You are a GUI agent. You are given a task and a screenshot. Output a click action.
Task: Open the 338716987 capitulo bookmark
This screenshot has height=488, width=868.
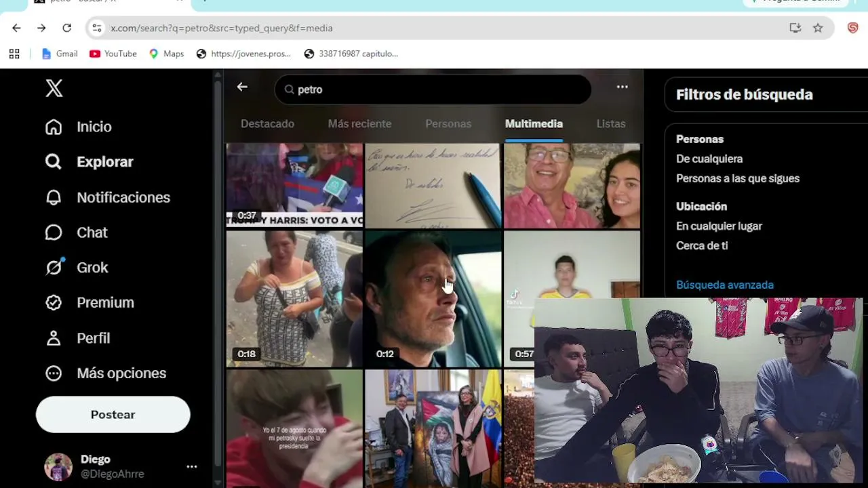point(351,54)
